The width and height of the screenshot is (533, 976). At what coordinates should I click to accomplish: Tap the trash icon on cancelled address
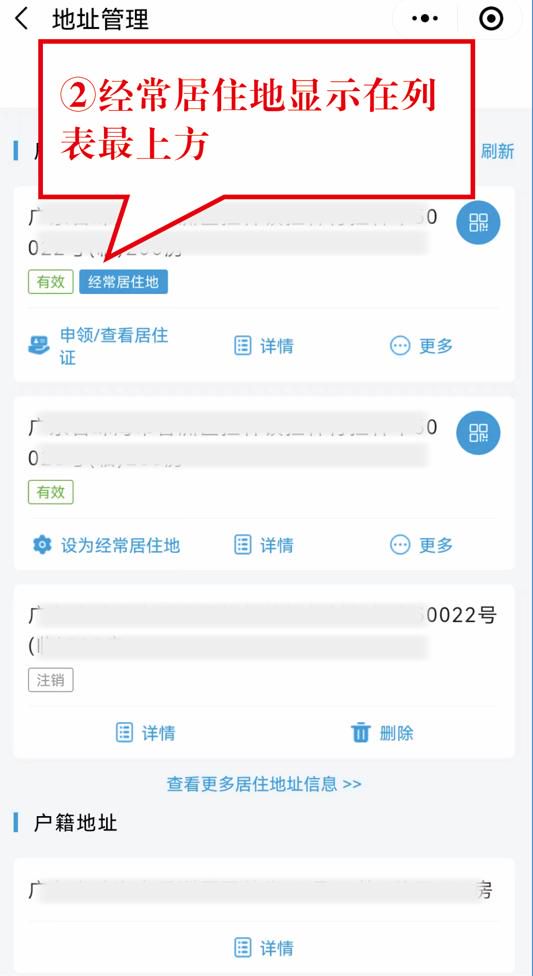[361, 733]
